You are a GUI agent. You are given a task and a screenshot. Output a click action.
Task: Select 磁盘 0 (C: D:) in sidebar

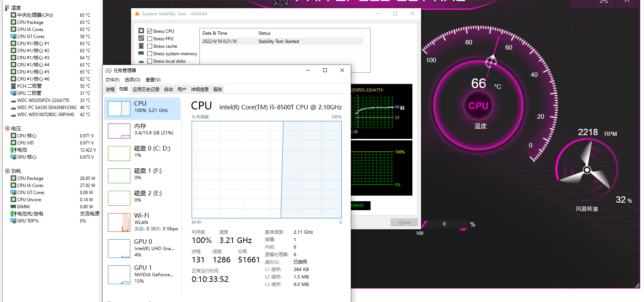(142, 153)
